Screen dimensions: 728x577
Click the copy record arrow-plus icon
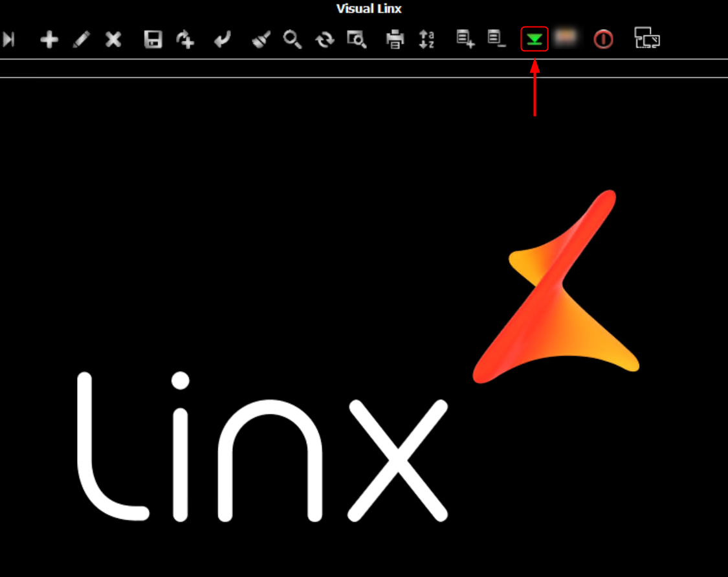click(184, 39)
